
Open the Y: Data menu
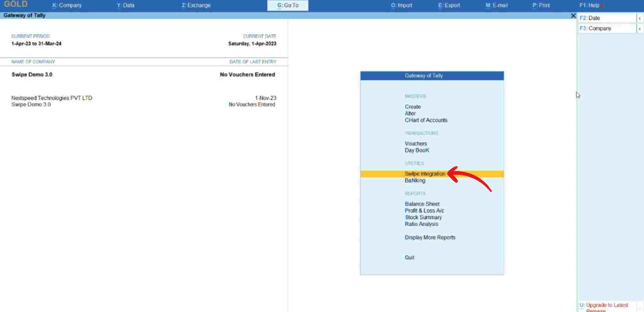[125, 5]
